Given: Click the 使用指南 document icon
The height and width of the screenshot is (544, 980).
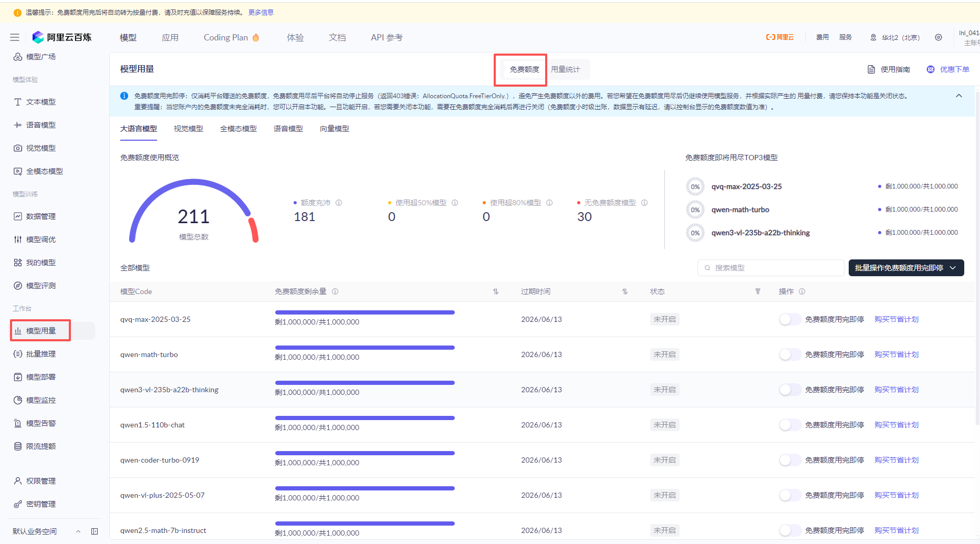Looking at the screenshot, I should click(871, 69).
